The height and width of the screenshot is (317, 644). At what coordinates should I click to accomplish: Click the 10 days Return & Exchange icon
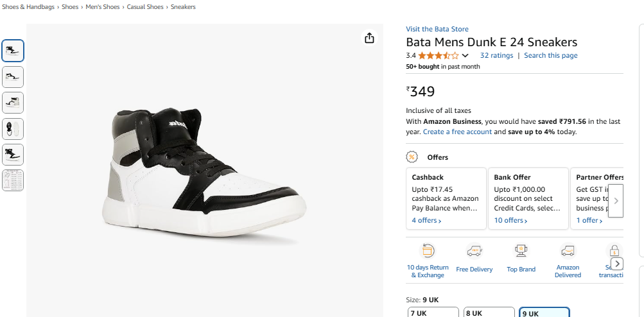[428, 250]
